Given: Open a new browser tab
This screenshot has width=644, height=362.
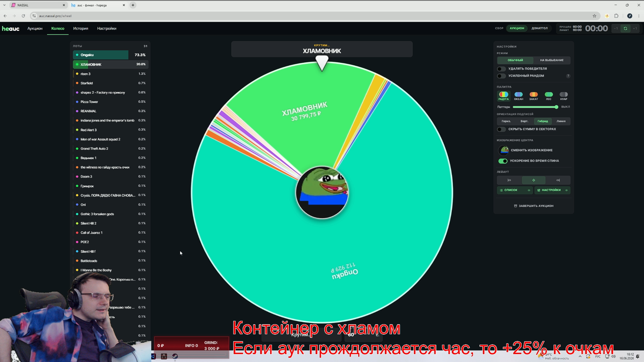Looking at the screenshot, I should [133, 5].
